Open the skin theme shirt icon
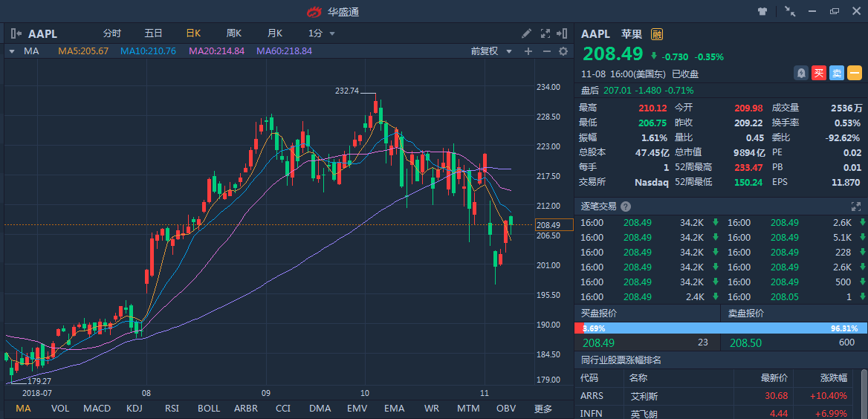868x419 pixels. [762, 12]
